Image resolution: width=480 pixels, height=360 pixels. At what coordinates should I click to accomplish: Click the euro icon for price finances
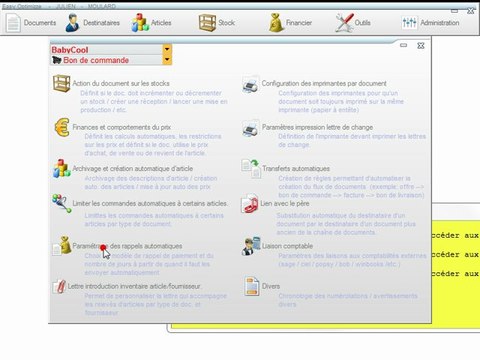click(x=62, y=127)
